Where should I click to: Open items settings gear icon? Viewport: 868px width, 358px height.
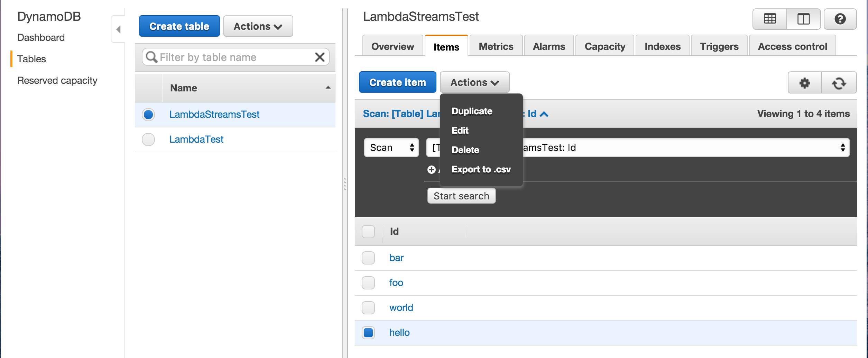pos(805,83)
